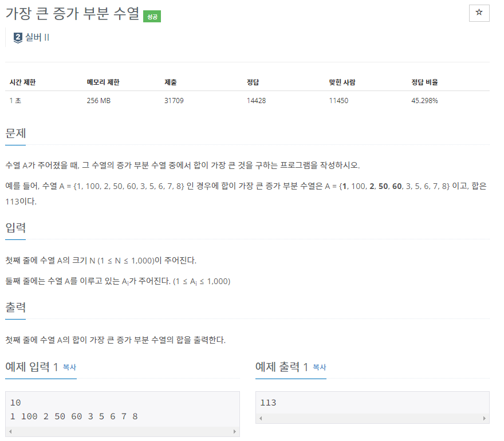504x441 pixels.
Task: Click the sentence starting 첫째 줄에 수열 A의 크기 N
Action: (x=101, y=261)
